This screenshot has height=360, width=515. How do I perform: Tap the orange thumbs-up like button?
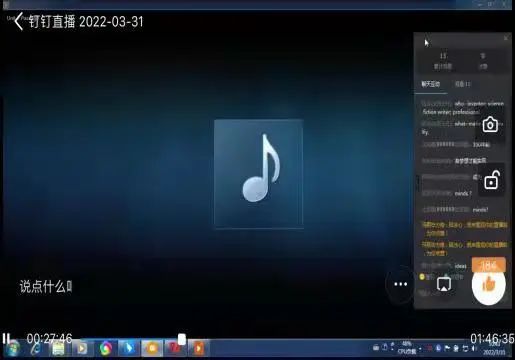[x=489, y=284]
